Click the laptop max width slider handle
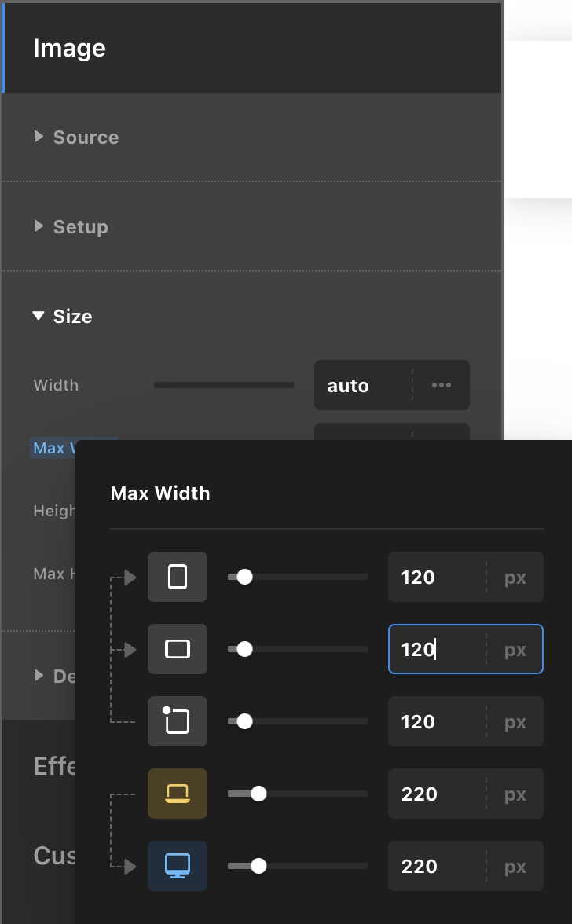572x924 pixels. click(258, 794)
